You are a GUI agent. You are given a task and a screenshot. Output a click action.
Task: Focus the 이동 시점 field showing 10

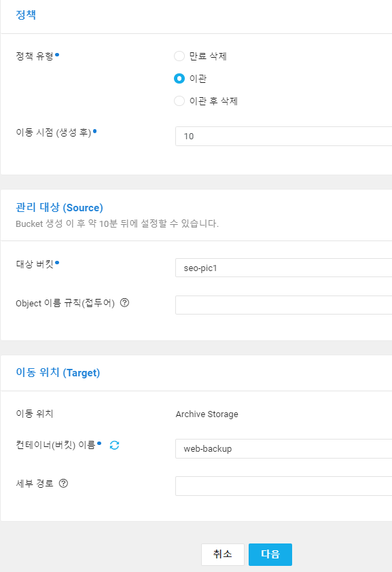[284, 136]
